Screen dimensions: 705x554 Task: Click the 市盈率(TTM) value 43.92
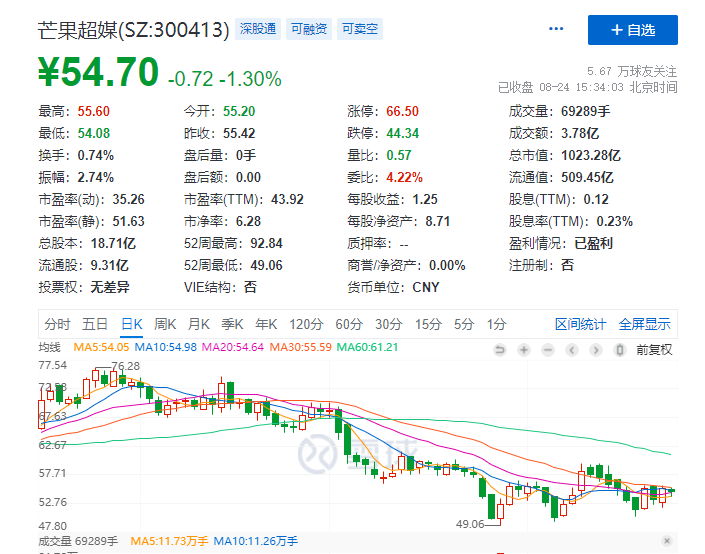287,199
